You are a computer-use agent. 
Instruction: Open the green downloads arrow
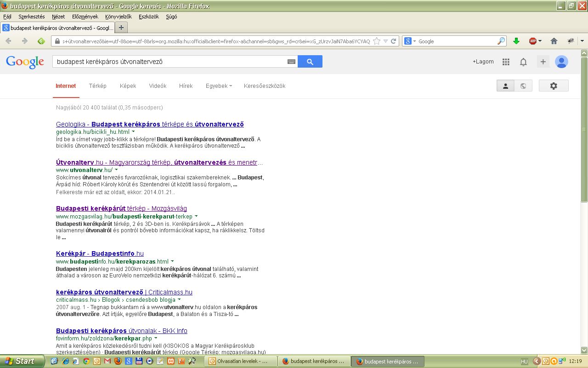tap(516, 41)
